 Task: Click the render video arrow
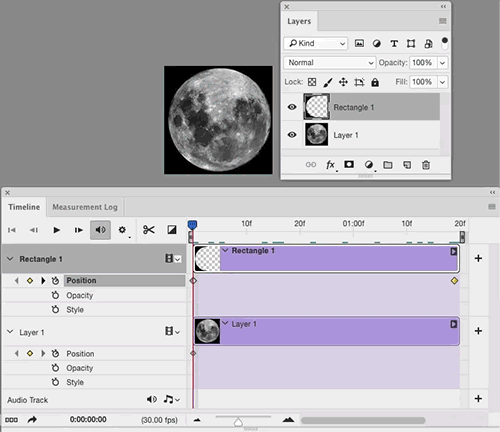pos(32,420)
